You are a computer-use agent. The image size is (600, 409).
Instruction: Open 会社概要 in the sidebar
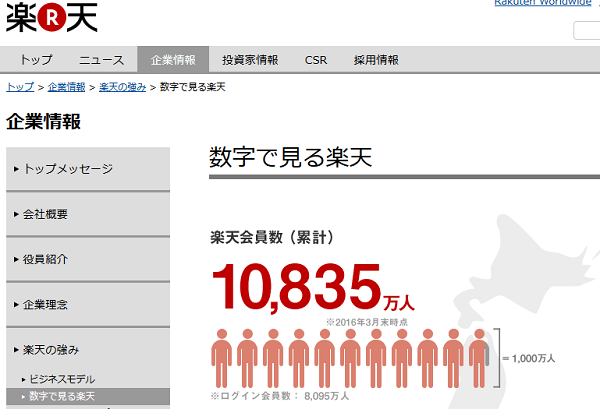click(x=88, y=214)
